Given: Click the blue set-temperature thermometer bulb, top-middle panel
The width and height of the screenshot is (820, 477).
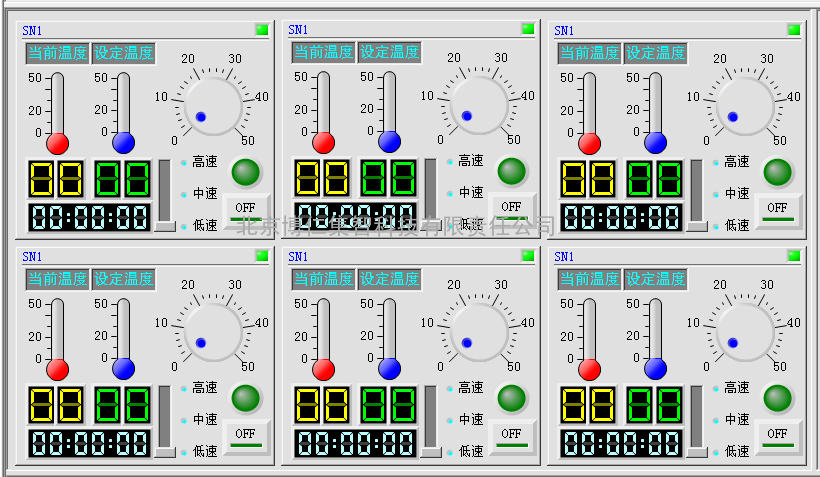Looking at the screenshot, I should point(390,141).
